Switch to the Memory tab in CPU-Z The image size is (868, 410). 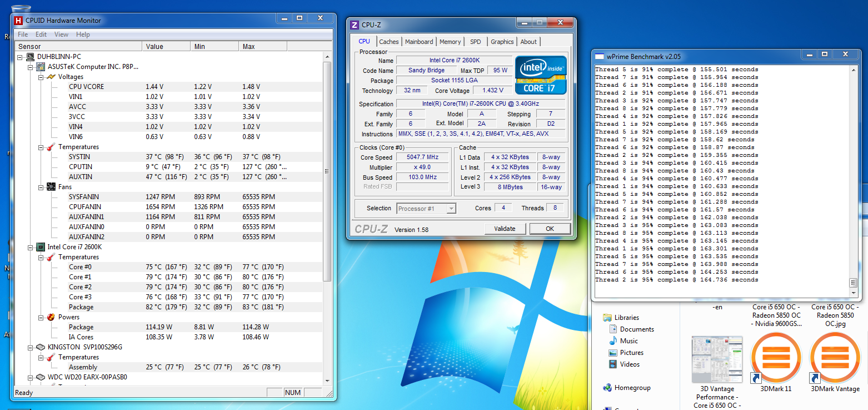pyautogui.click(x=450, y=41)
